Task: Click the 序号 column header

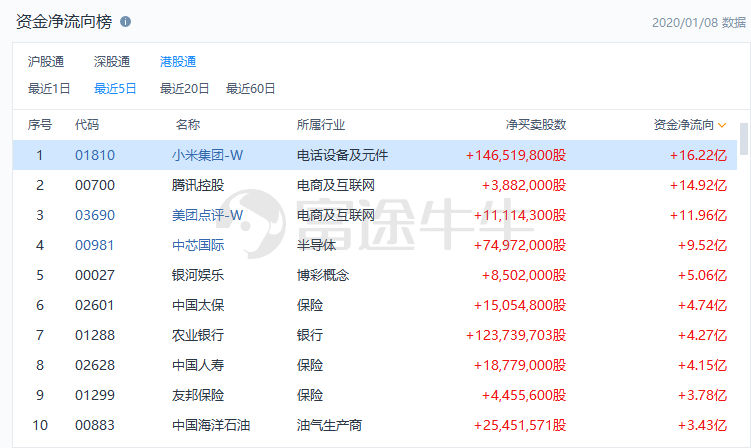Action: (40, 125)
